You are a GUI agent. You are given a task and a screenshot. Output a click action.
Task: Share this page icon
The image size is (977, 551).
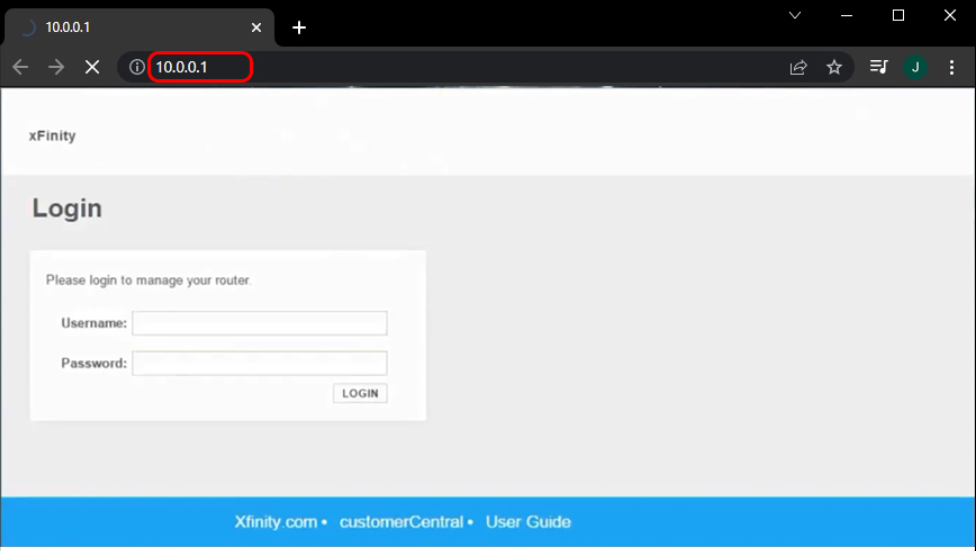tap(798, 67)
